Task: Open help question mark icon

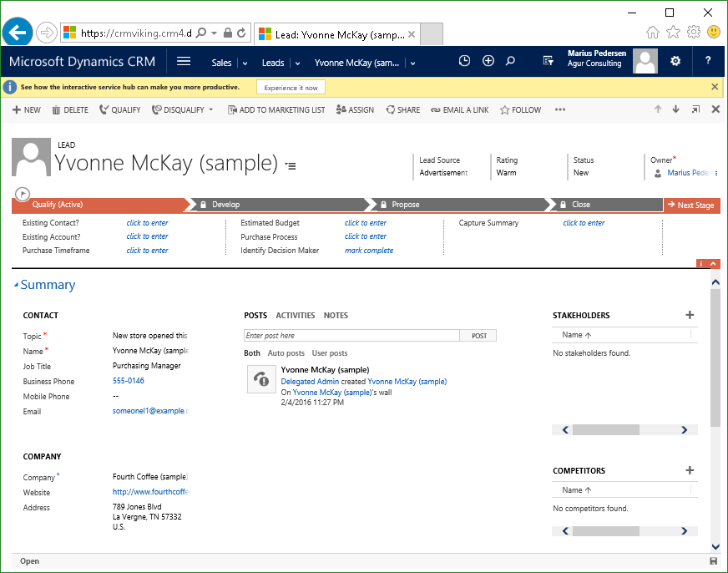Action: pyautogui.click(x=708, y=60)
